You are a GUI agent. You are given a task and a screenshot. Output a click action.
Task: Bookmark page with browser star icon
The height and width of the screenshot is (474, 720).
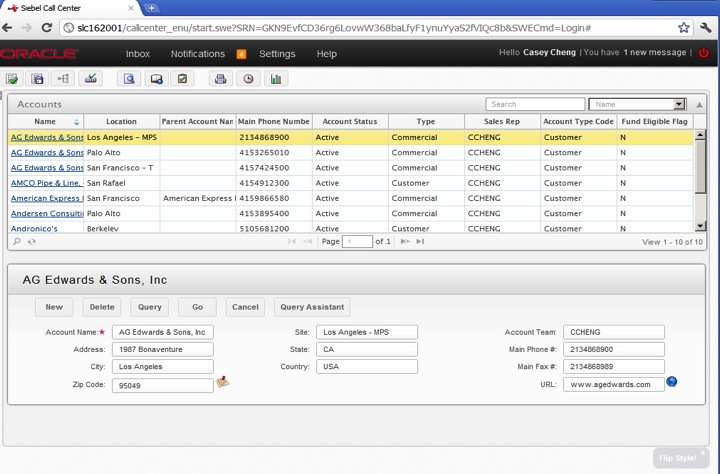point(684,28)
